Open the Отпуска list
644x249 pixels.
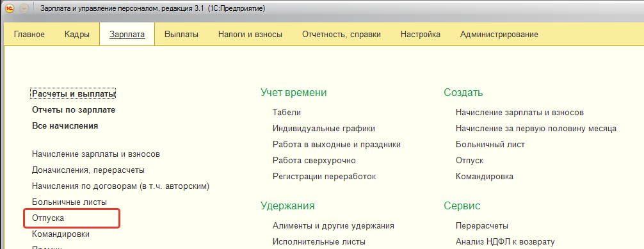click(48, 218)
